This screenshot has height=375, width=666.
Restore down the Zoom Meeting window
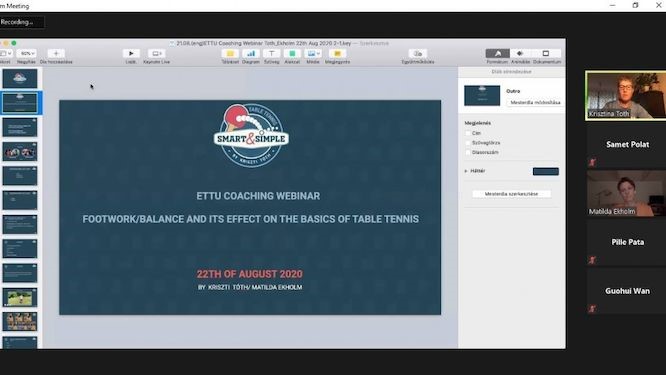(x=635, y=6)
